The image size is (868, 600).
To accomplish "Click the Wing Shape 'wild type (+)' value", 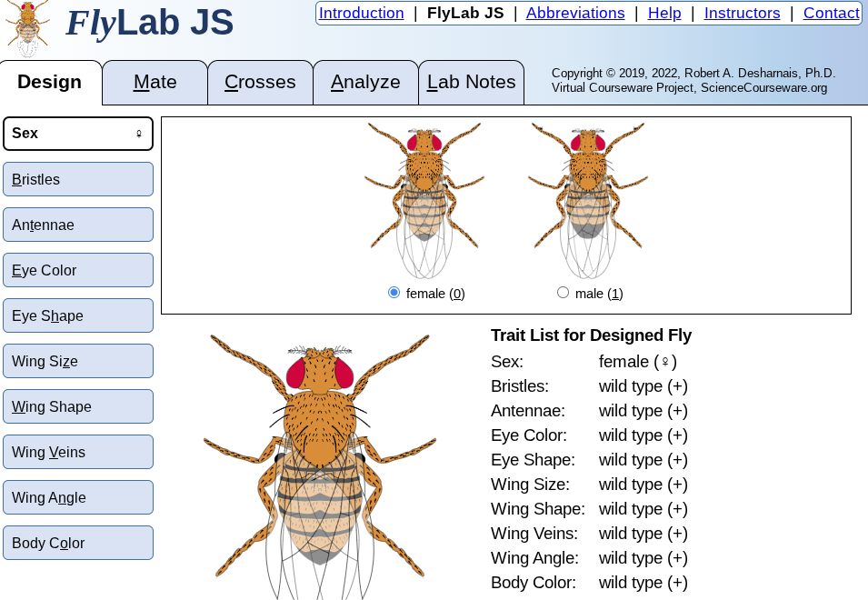I will tap(644, 509).
